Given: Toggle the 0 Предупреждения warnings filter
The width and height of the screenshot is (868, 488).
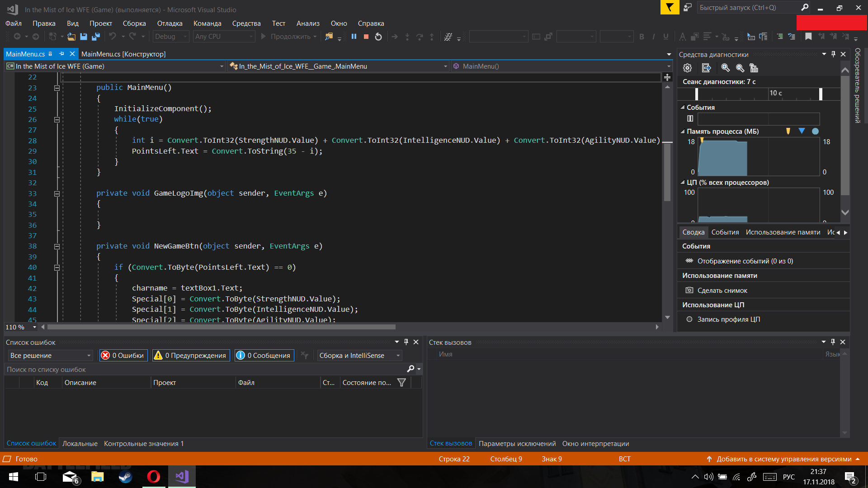Looking at the screenshot, I should 191,355.
